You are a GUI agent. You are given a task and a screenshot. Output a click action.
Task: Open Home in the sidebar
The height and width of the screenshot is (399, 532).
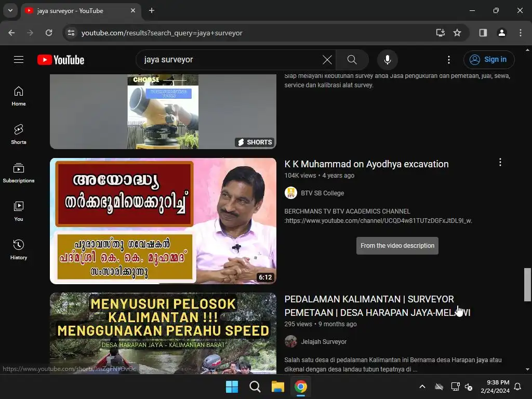(x=19, y=96)
